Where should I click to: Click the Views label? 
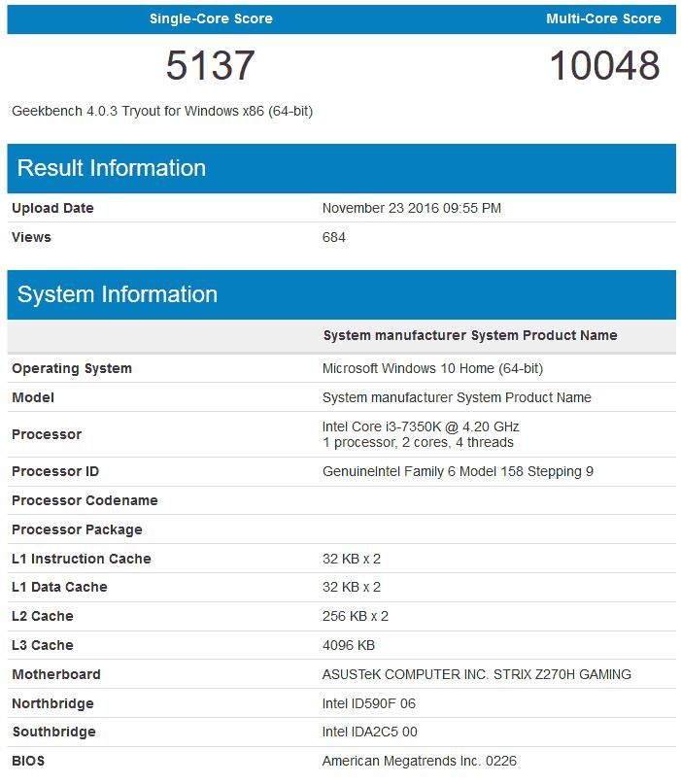coord(31,237)
